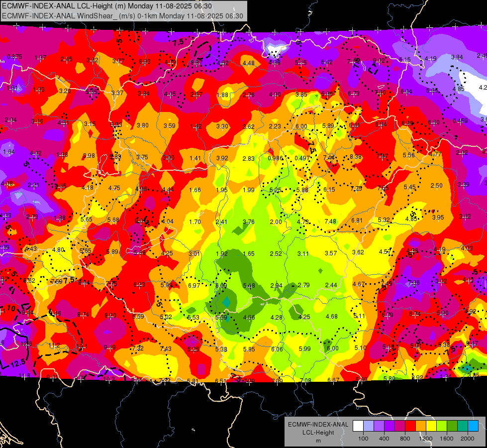Click the LCL-Height (m) header title line
This screenshot has width=487, height=448.
(107, 6)
